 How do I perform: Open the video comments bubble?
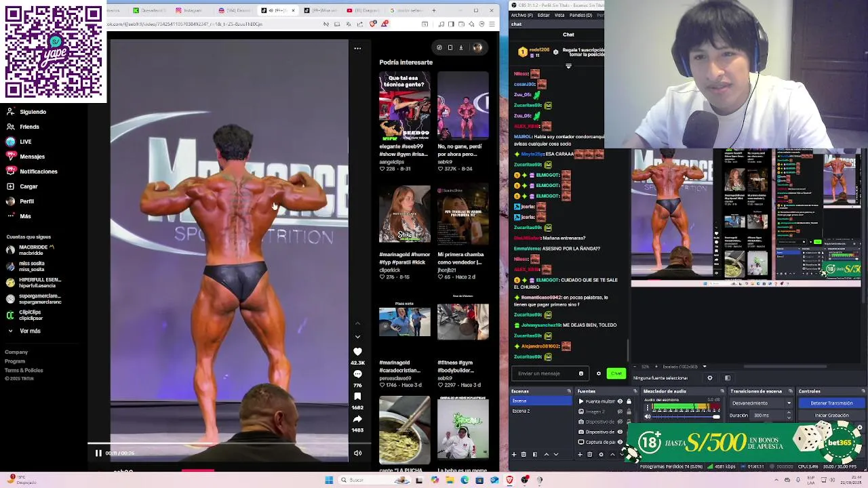[357, 374]
